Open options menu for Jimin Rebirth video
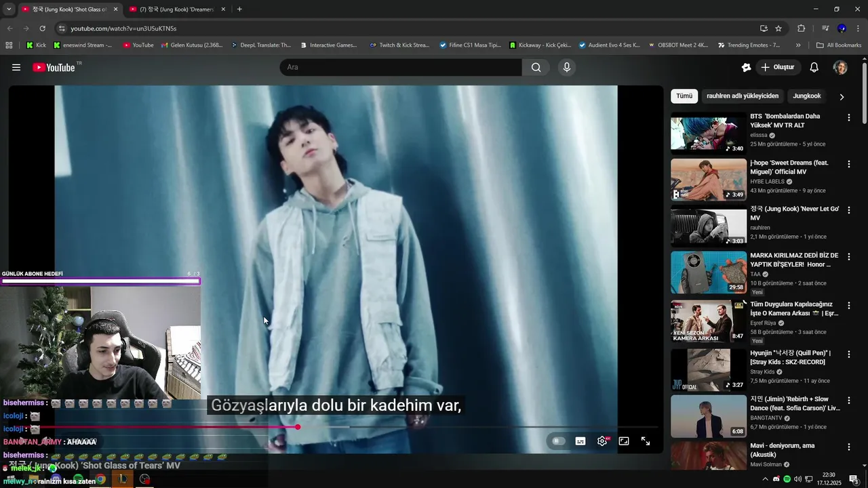868x488 pixels. (x=848, y=401)
